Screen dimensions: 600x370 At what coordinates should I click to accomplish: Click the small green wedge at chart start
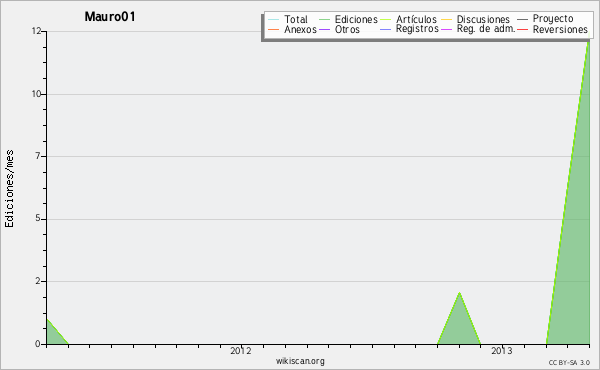(54, 337)
